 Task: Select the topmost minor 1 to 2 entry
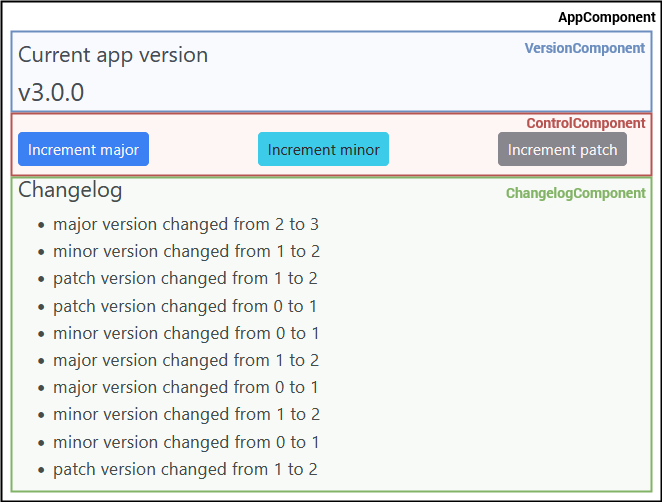click(x=185, y=251)
